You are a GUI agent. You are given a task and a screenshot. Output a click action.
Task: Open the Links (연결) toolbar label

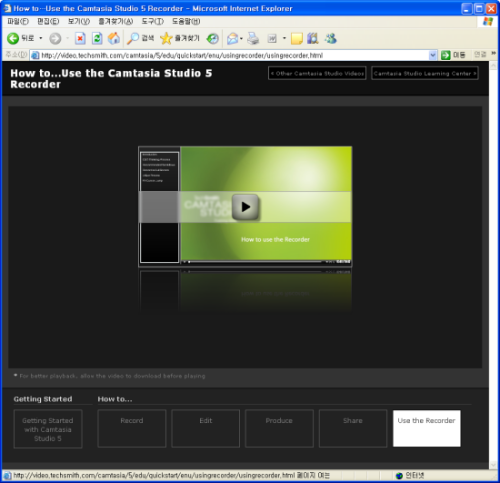(480, 54)
